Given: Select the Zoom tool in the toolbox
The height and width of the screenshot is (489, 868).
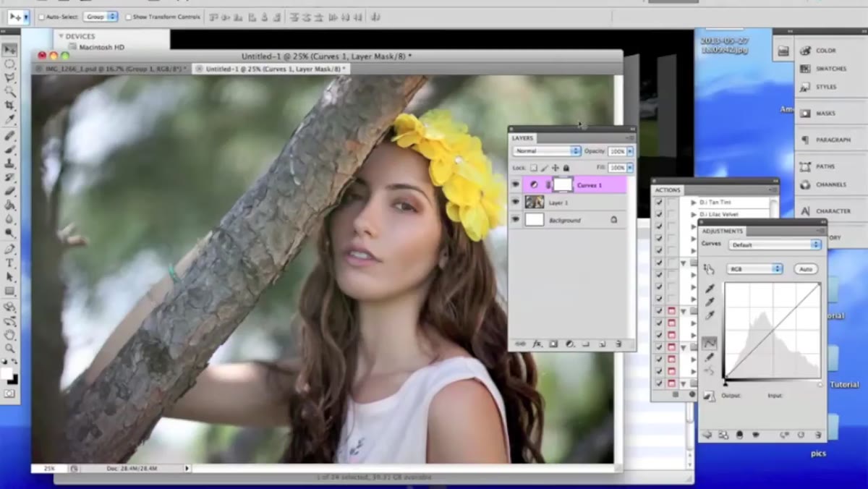Looking at the screenshot, I should pyautogui.click(x=9, y=348).
